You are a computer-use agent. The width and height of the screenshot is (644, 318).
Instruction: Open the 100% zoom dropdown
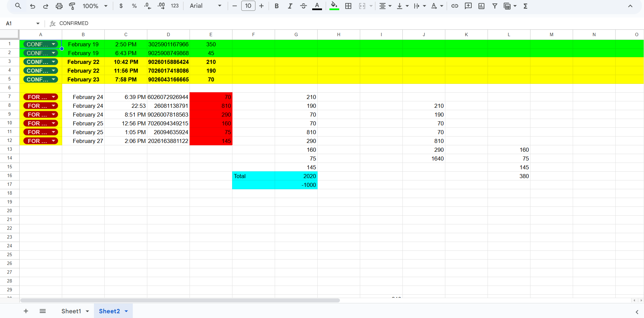pos(95,6)
